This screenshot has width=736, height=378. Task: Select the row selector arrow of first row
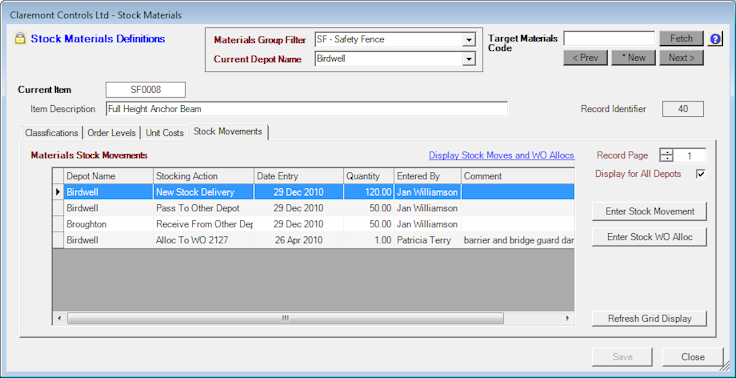[x=58, y=192]
